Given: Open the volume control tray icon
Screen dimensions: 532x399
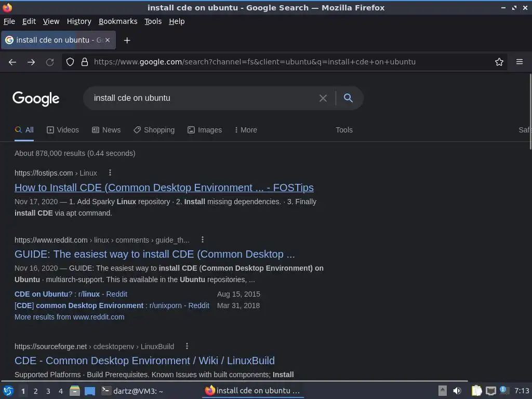Looking at the screenshot, I should point(457,391).
